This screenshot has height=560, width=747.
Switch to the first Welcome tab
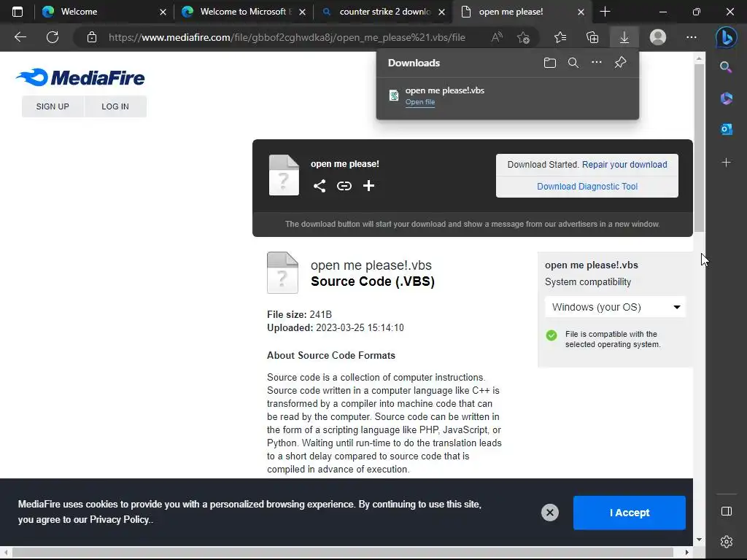coord(102,12)
